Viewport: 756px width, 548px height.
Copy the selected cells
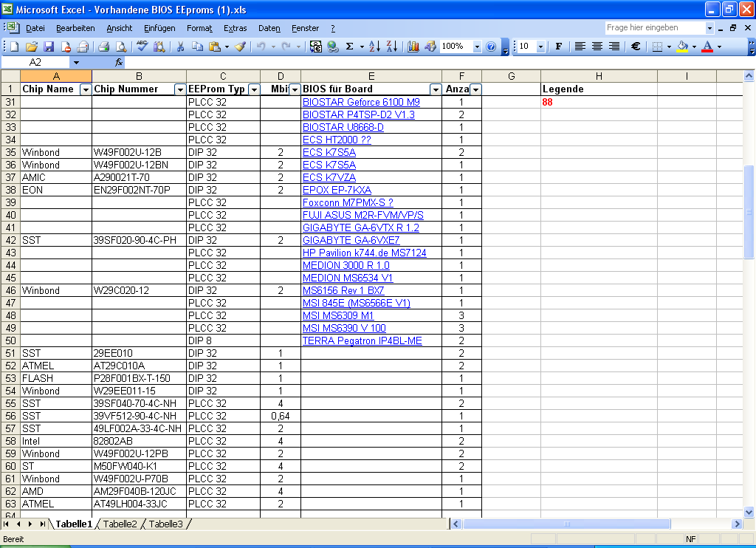[x=197, y=47]
